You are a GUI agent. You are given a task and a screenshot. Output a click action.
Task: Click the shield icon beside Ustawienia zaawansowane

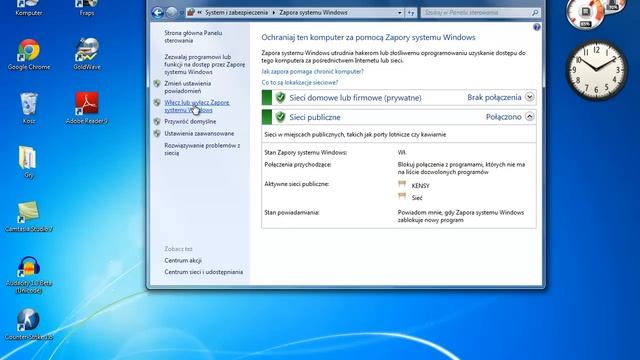point(157,133)
